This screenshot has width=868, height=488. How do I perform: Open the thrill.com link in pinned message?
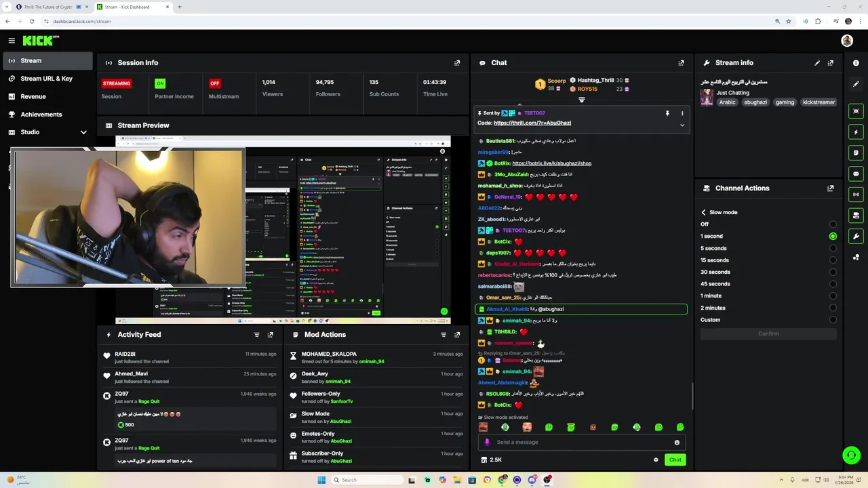532,123
